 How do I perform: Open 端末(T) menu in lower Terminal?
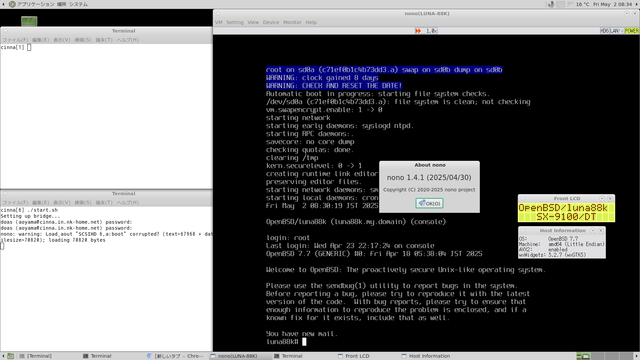tap(104, 203)
